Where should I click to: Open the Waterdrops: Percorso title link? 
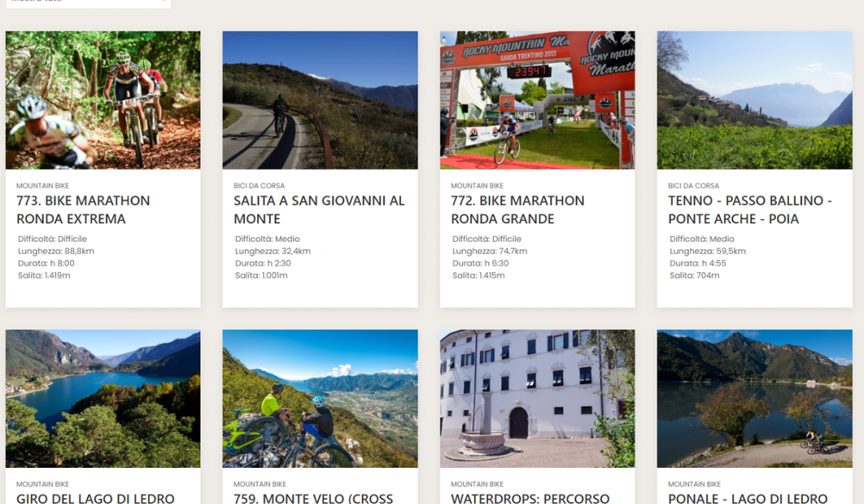coord(530,499)
